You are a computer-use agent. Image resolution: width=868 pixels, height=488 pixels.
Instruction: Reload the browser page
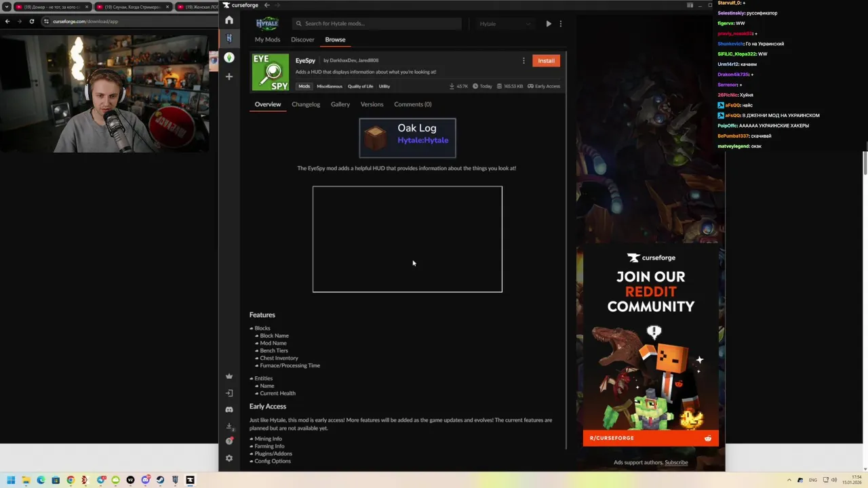point(31,22)
